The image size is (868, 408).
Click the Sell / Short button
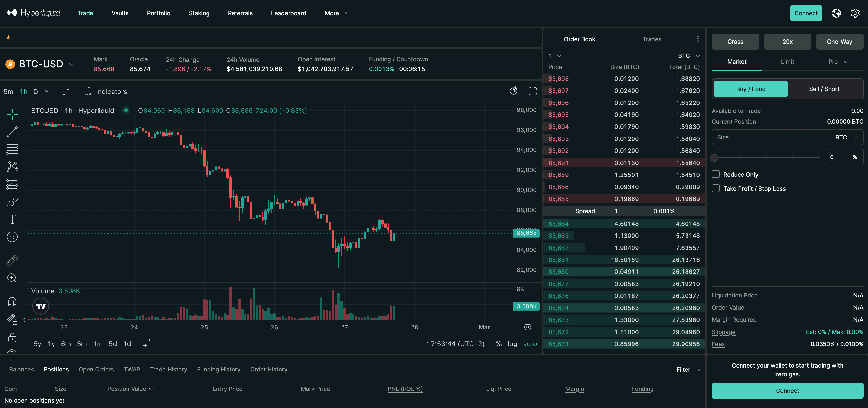[x=824, y=89]
